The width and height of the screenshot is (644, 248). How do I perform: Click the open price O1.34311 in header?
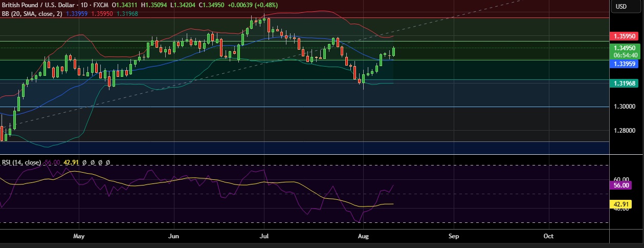pos(125,6)
